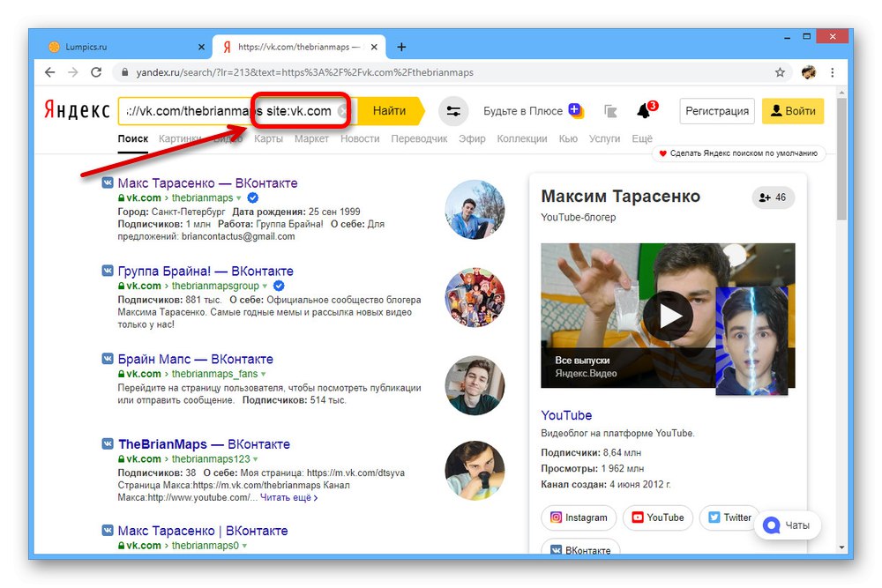Open the Эфир tab
Screen dimensions: 882x588
[472, 139]
